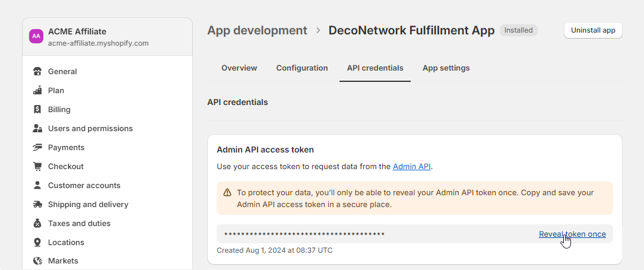Click the Checkout cart icon
This screenshot has width=644, height=270.
pyautogui.click(x=38, y=167)
